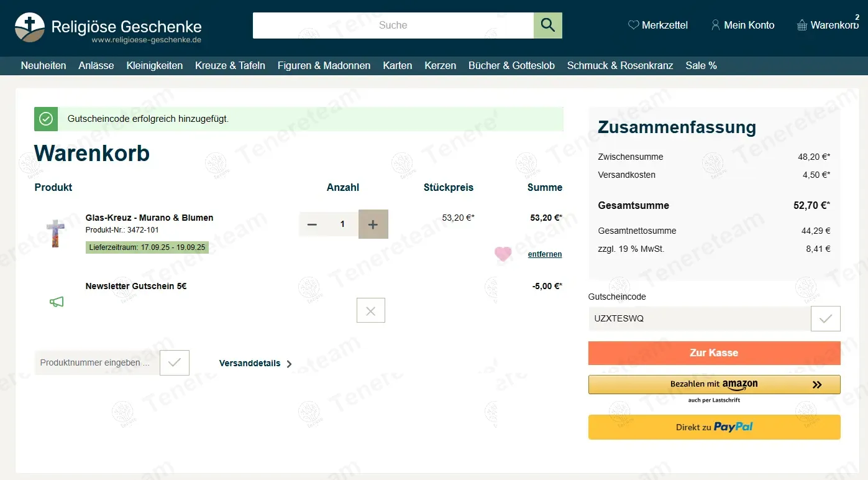Open the Sale % menu
This screenshot has height=480, width=868.
point(701,65)
